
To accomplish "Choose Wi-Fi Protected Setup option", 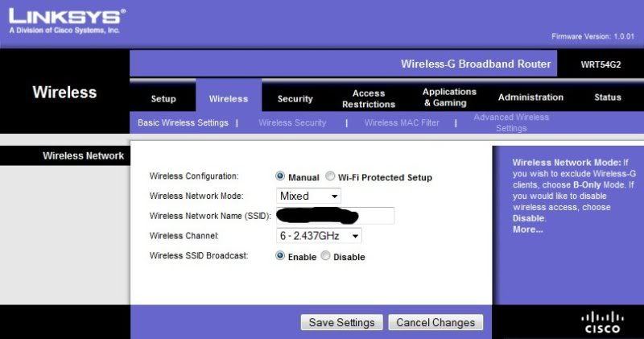I will click(330, 176).
